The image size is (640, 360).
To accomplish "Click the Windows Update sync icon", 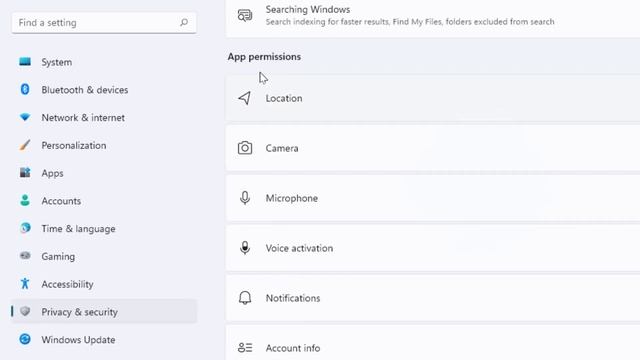I will (25, 339).
